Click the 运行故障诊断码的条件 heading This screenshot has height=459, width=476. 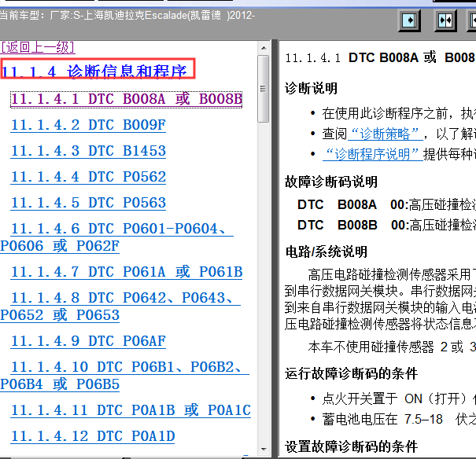(351, 373)
